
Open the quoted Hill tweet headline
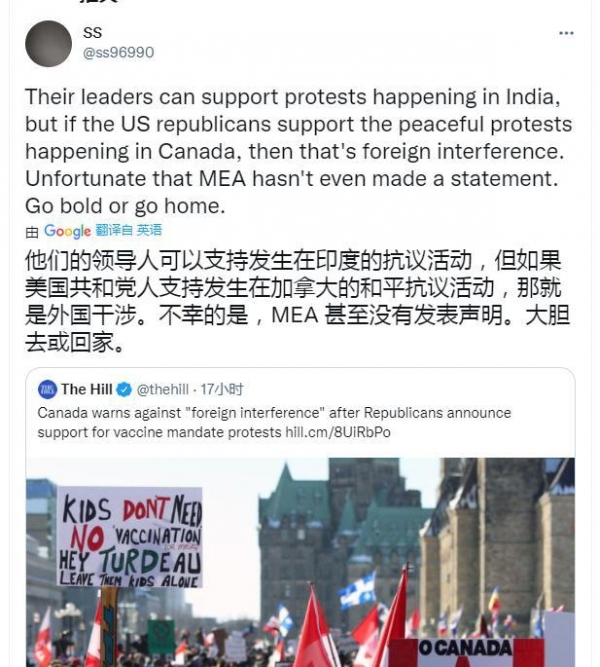pos(274,422)
